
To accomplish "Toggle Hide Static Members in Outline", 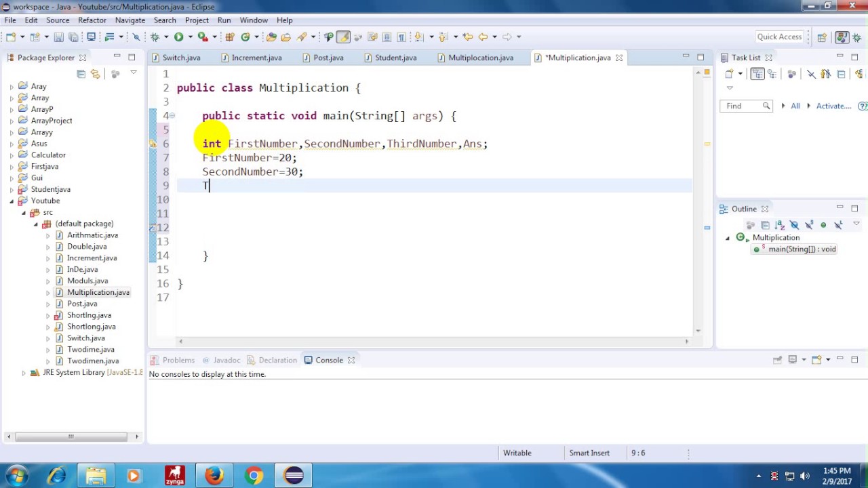I will (809, 225).
